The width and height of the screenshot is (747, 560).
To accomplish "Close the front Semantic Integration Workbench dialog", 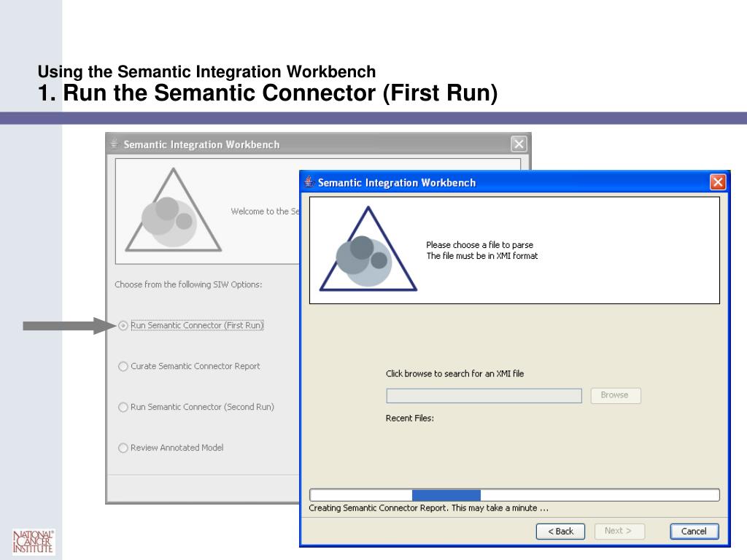I will pos(718,182).
